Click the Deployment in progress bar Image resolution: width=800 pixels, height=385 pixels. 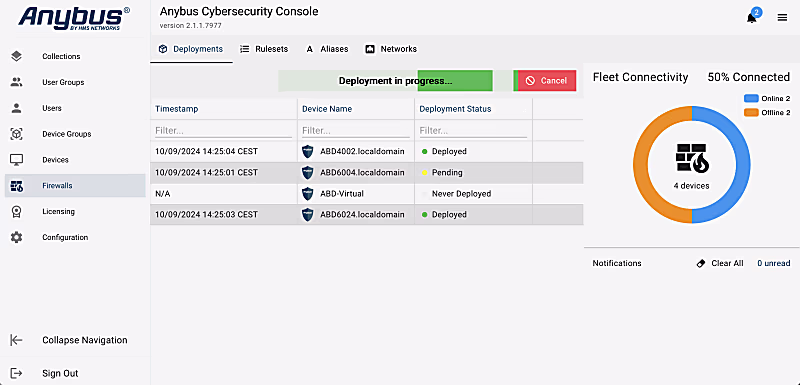click(x=395, y=81)
